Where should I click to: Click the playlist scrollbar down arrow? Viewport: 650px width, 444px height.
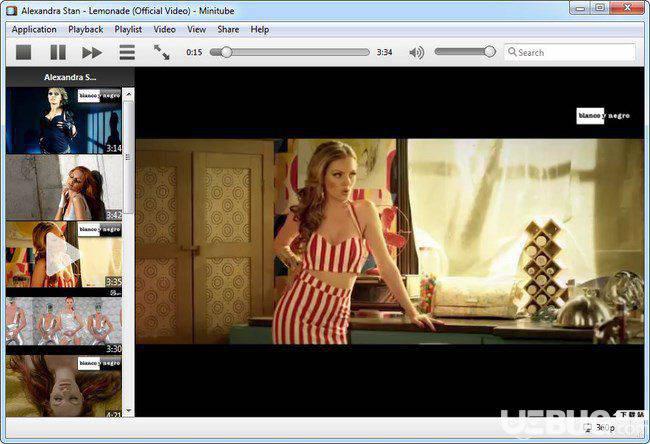[129, 411]
